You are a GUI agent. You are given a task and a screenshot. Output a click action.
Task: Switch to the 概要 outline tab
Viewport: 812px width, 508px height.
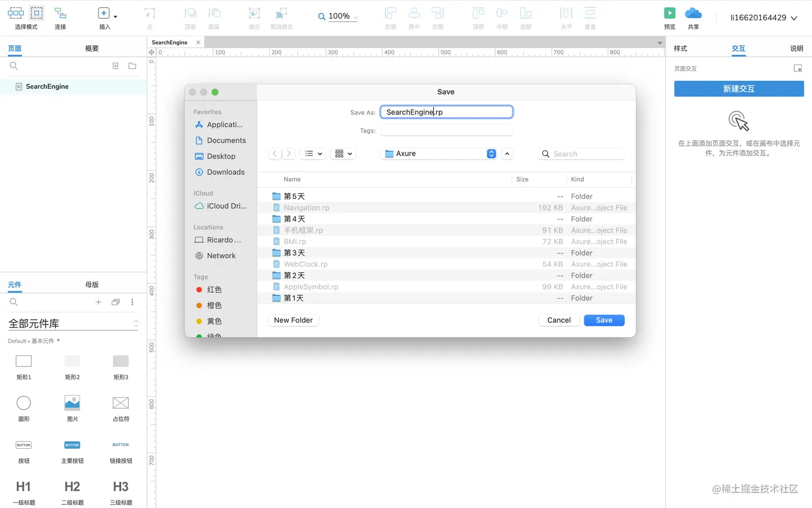92,48
